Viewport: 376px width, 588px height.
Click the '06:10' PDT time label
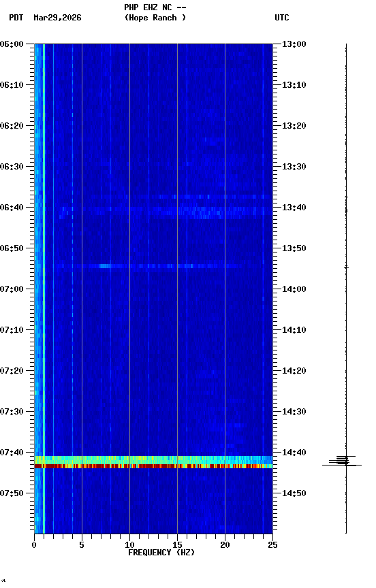[12, 85]
